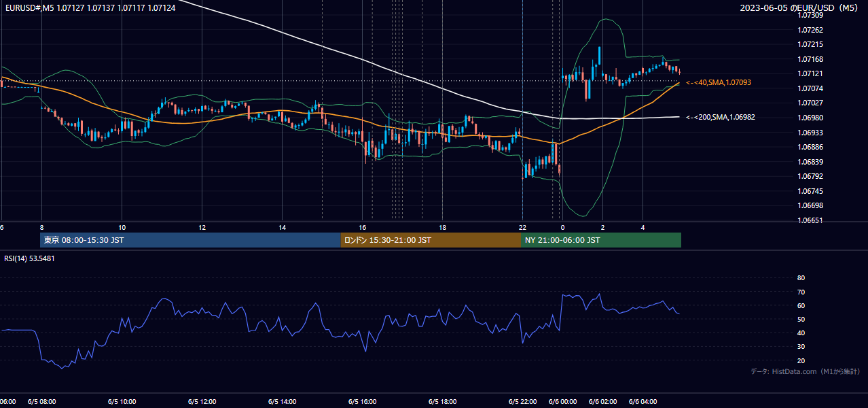Click price scale value 1.07262
Viewport: 868px width, 408px height.
[810, 30]
